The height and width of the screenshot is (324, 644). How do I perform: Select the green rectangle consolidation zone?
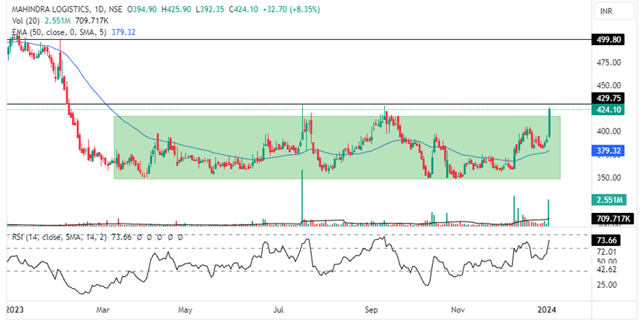pyautogui.click(x=336, y=171)
